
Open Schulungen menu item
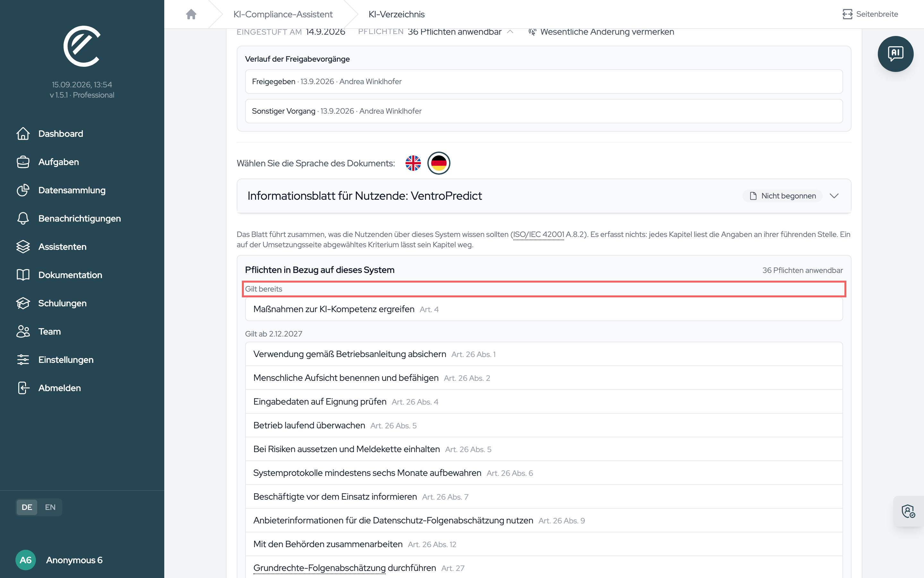pyautogui.click(x=62, y=303)
